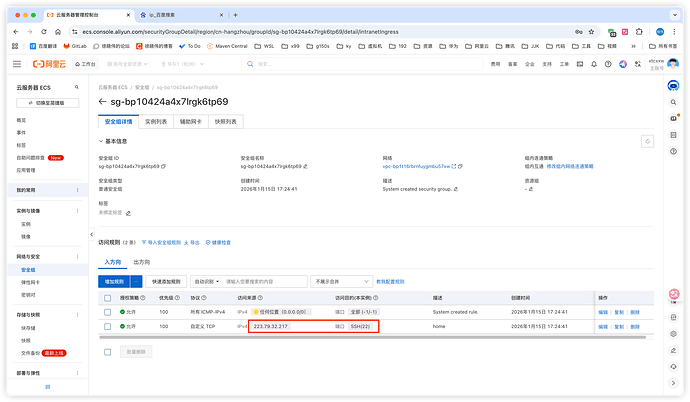This screenshot has height=402, width=690.
Task: Click the 增加规则 add rule button
Action: pos(114,282)
